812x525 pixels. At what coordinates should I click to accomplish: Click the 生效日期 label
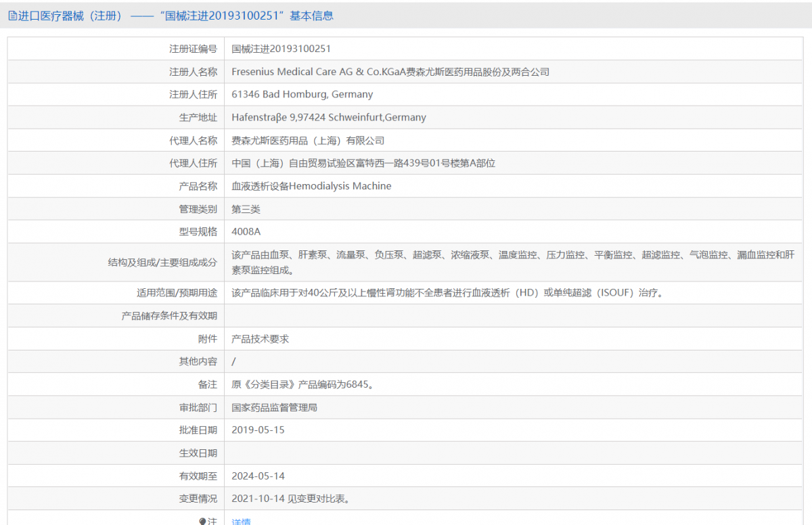pos(198,453)
